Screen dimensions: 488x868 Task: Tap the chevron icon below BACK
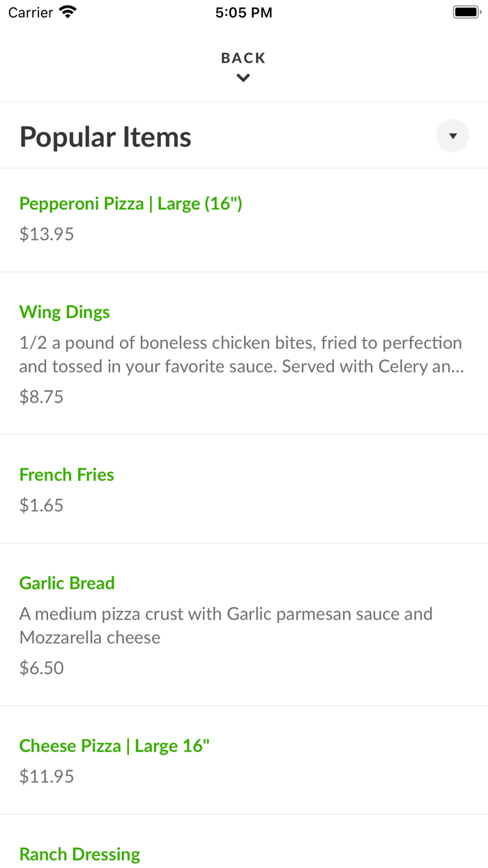[x=243, y=78]
